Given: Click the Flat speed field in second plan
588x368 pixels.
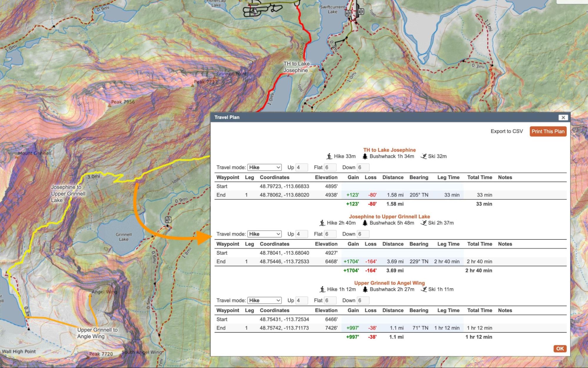Looking at the screenshot, I should [x=329, y=234].
